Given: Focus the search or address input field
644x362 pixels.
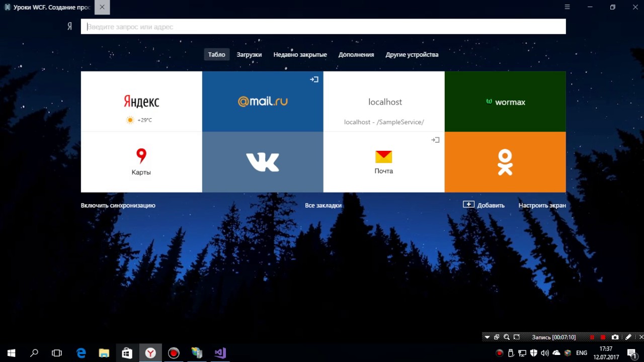Looking at the screenshot, I should 323,27.
